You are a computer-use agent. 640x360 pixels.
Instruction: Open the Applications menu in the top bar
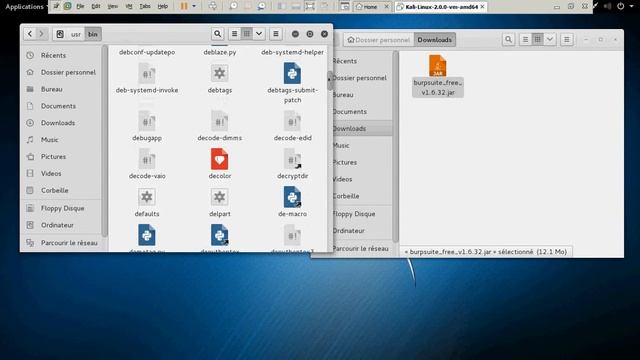click(24, 7)
